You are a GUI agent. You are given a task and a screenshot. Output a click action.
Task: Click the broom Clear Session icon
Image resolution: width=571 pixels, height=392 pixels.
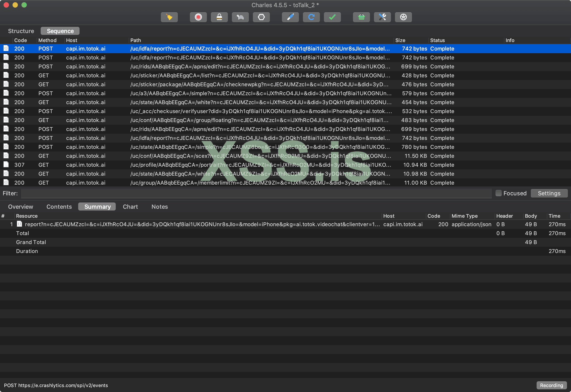tap(169, 17)
